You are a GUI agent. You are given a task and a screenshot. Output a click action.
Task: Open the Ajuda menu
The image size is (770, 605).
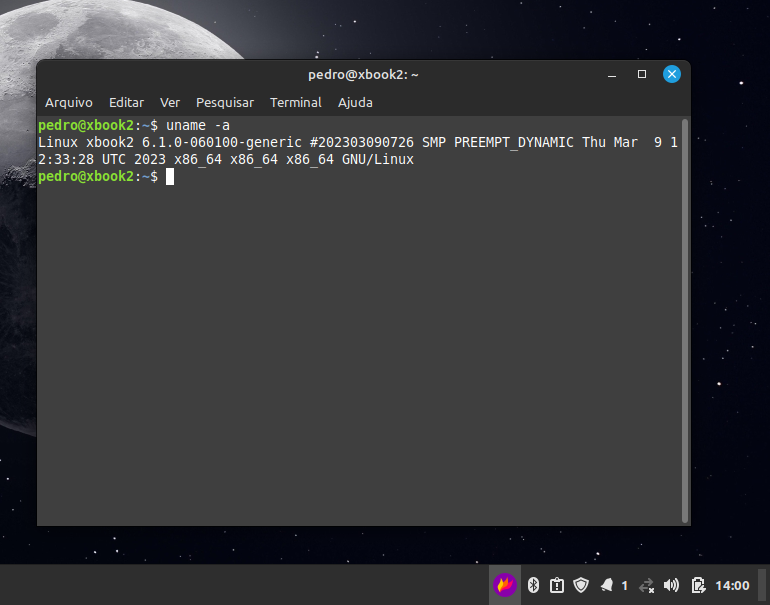(x=355, y=103)
